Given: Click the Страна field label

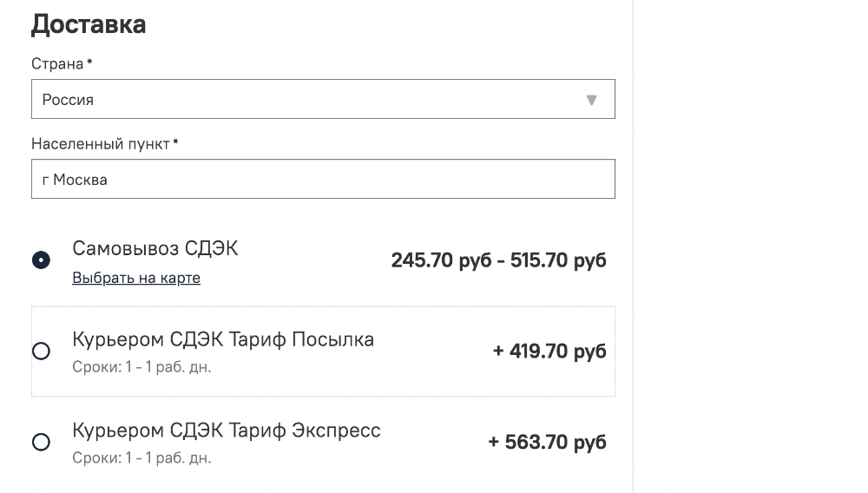Looking at the screenshot, I should [x=57, y=64].
